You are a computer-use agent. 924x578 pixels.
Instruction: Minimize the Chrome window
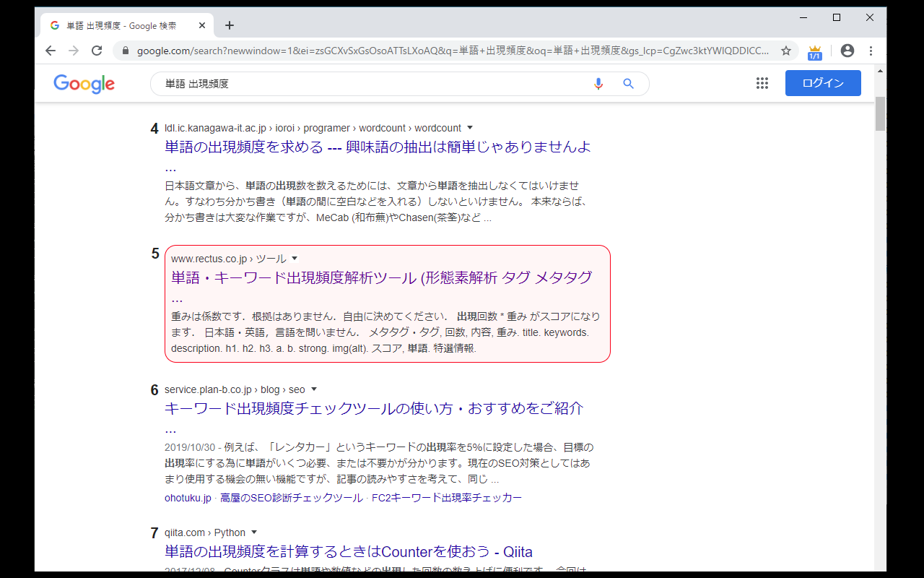pos(803,17)
